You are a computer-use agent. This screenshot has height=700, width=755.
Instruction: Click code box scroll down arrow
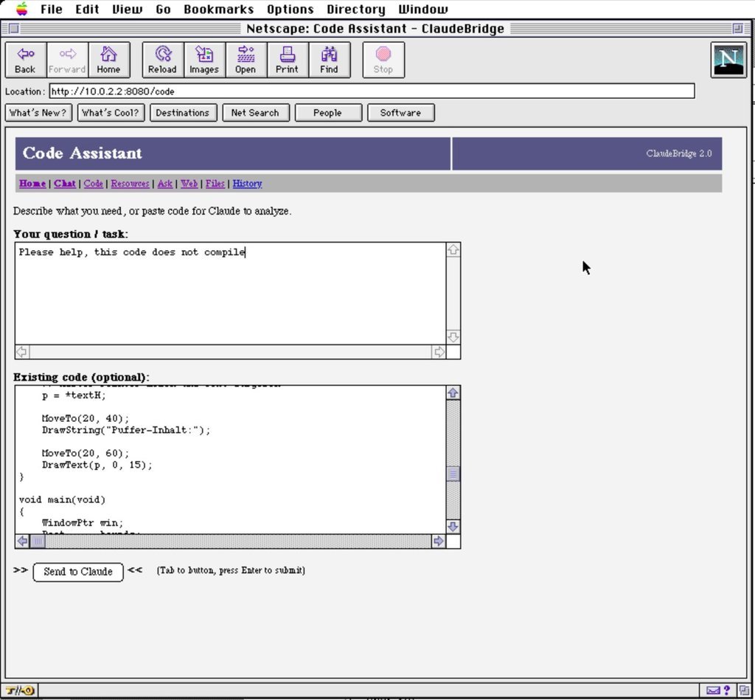(x=453, y=527)
